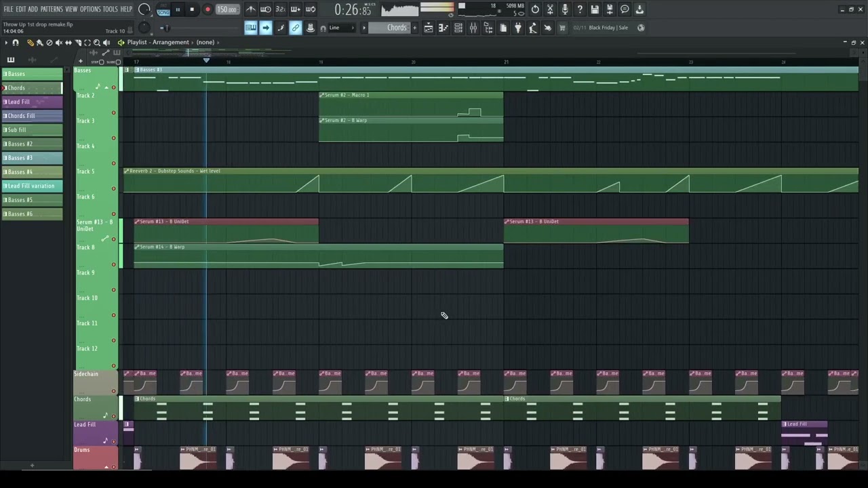Screen dimensions: 868x488
Task: Open the TOOLS menu
Action: [110, 9]
